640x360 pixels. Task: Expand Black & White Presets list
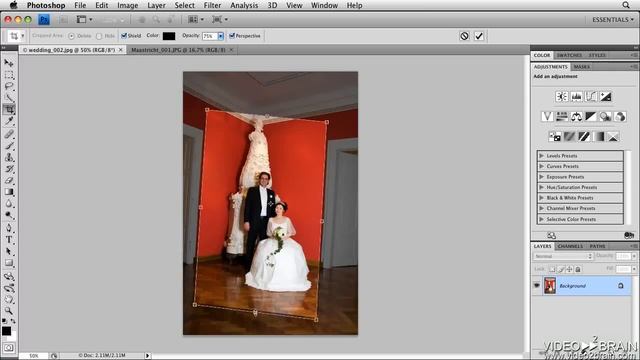pos(541,198)
